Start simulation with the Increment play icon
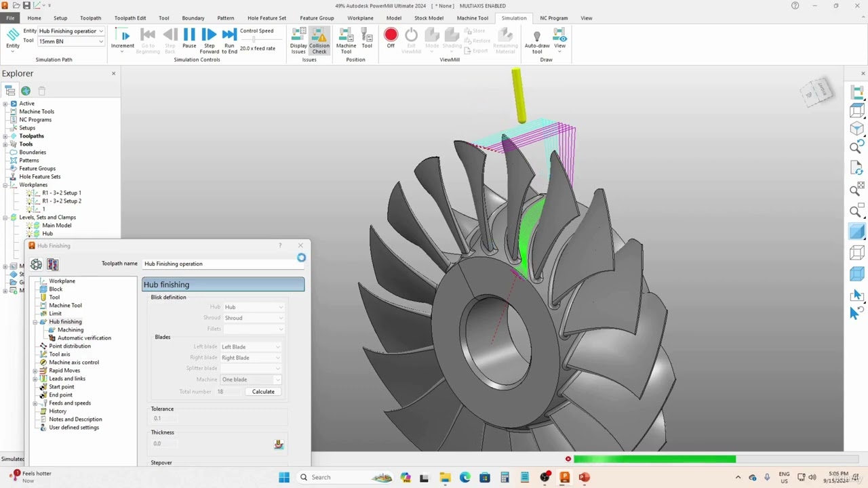This screenshot has height=488, width=868. (x=123, y=35)
